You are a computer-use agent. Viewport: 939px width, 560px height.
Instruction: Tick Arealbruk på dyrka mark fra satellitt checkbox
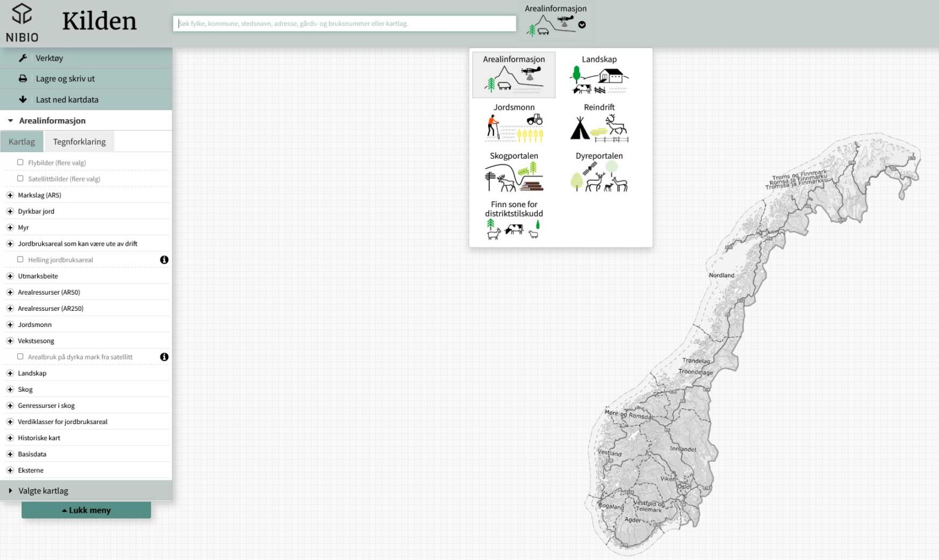coord(20,356)
